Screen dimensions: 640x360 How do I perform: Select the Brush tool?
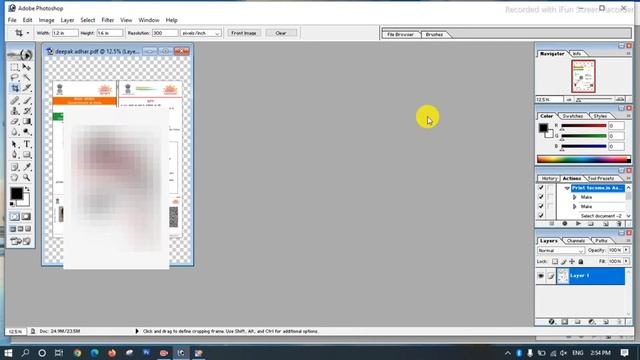(27, 100)
